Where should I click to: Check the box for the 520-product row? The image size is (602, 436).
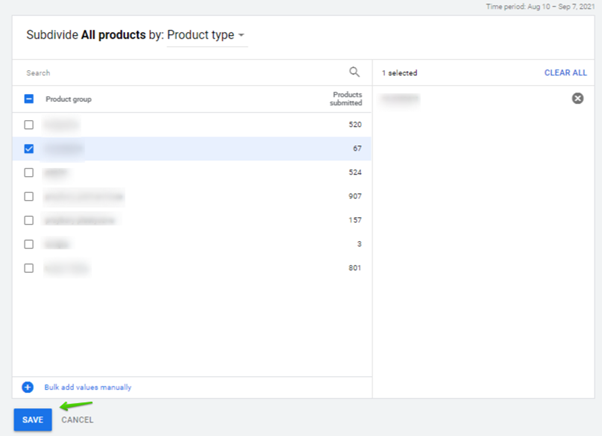point(28,125)
